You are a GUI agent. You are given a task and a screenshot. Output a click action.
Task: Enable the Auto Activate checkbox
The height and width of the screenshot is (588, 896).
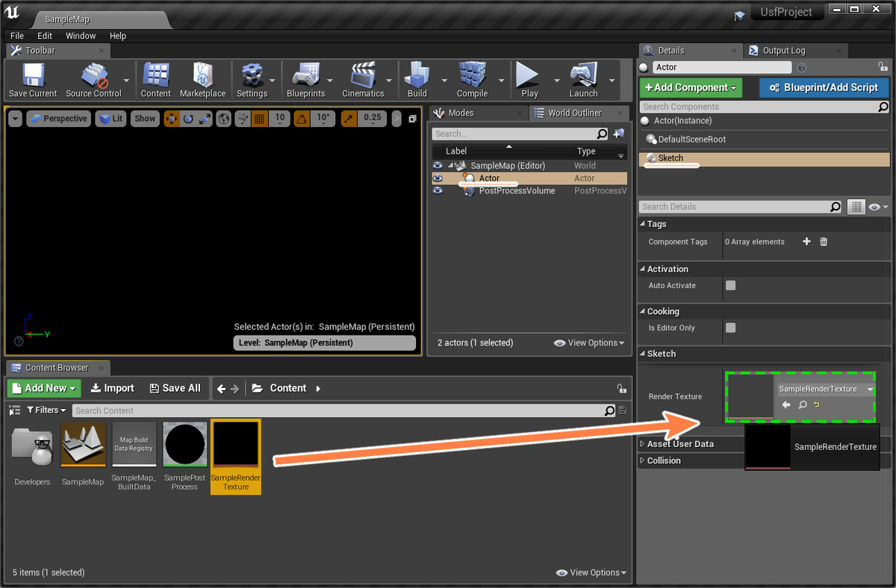coord(730,285)
